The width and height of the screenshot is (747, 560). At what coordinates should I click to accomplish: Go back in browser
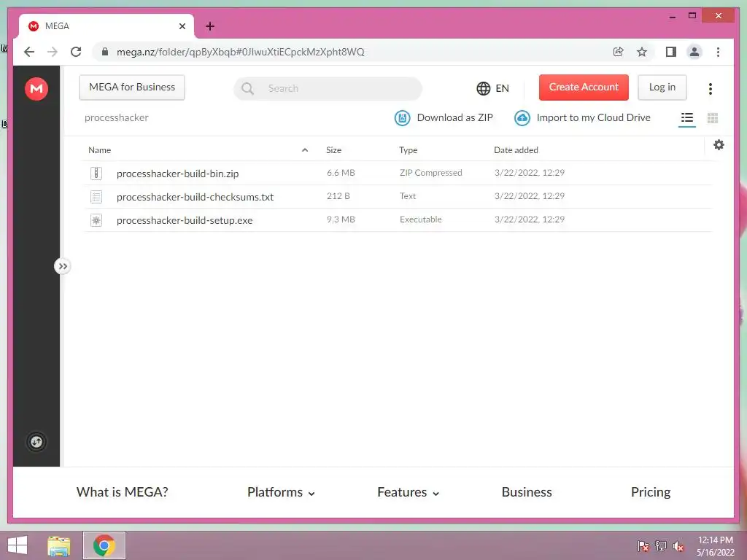29,52
